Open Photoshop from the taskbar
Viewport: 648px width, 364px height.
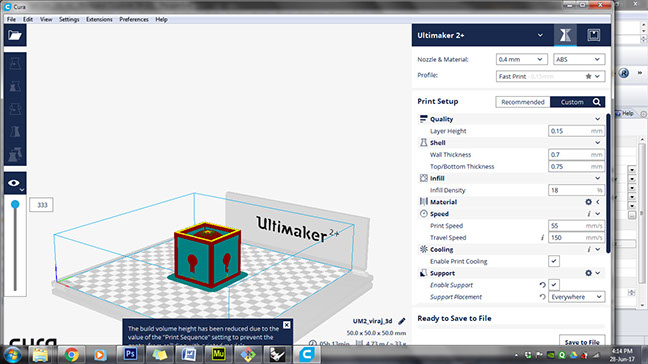[130, 354]
